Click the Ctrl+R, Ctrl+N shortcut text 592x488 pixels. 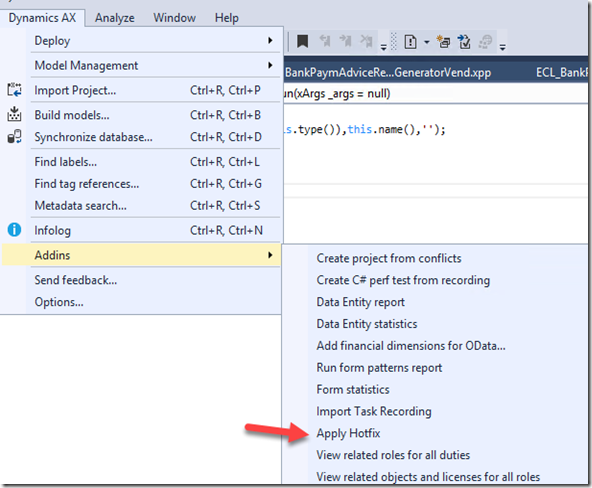pos(226,230)
